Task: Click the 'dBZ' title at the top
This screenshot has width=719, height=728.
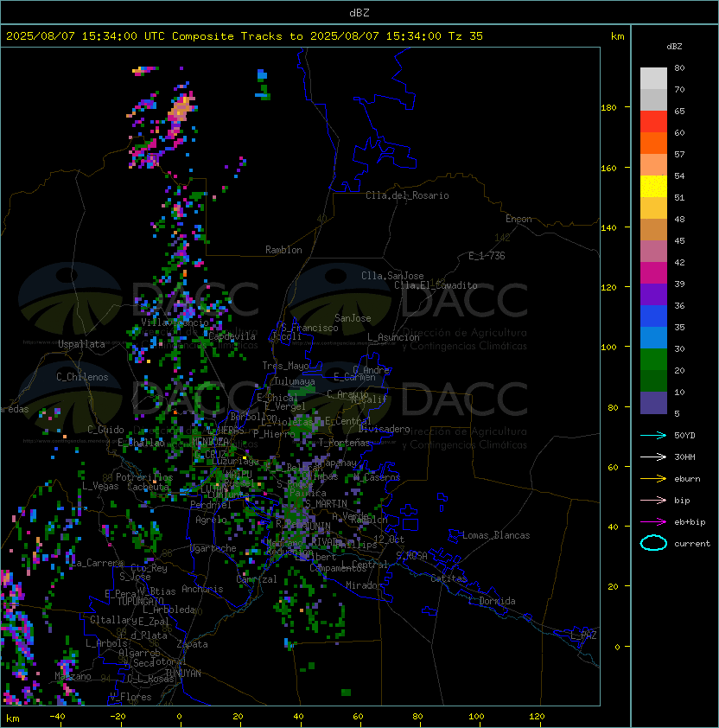Action: 359,12
